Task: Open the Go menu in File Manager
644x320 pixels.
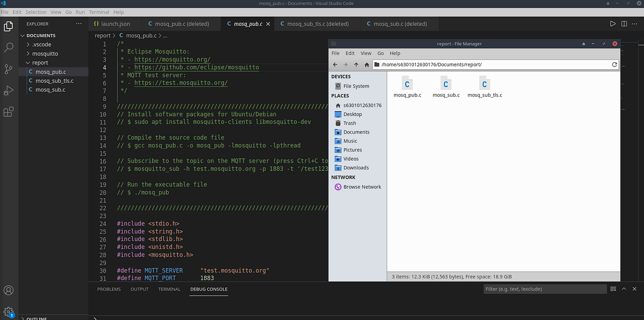Action: click(380, 53)
